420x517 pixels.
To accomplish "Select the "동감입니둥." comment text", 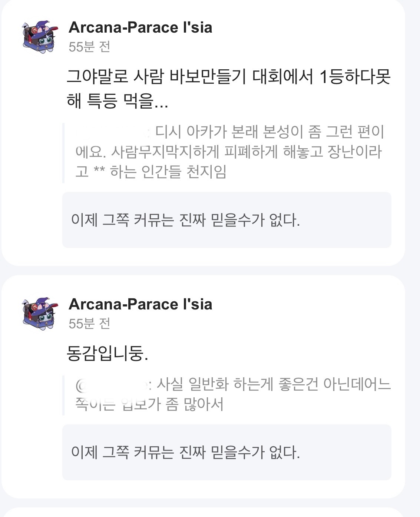I will [107, 354].
